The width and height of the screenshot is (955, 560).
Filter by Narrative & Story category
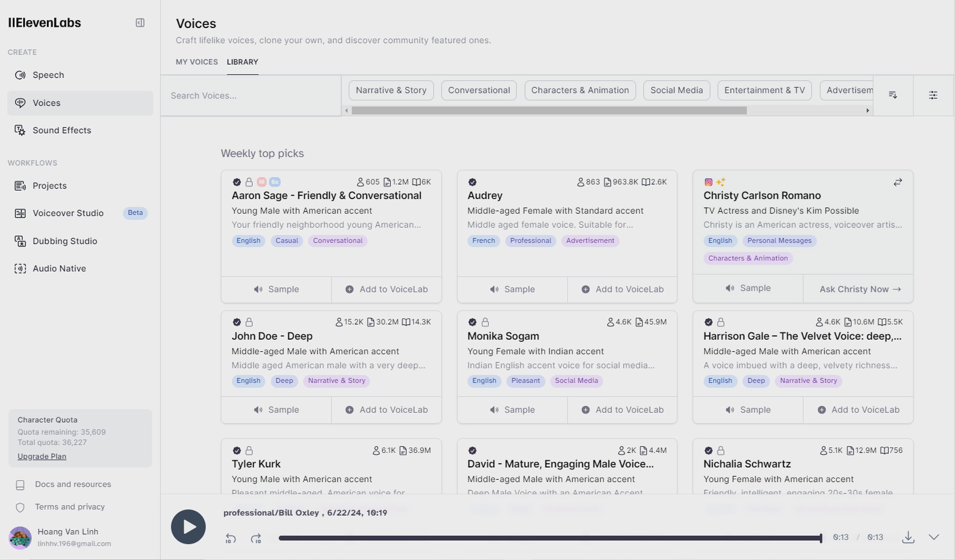click(x=391, y=91)
